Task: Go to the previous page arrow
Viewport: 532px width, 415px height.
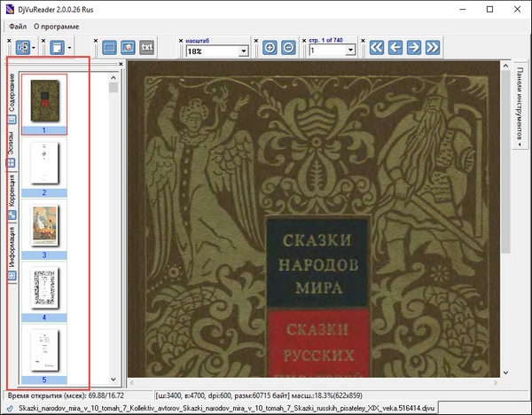Action: 395,48
